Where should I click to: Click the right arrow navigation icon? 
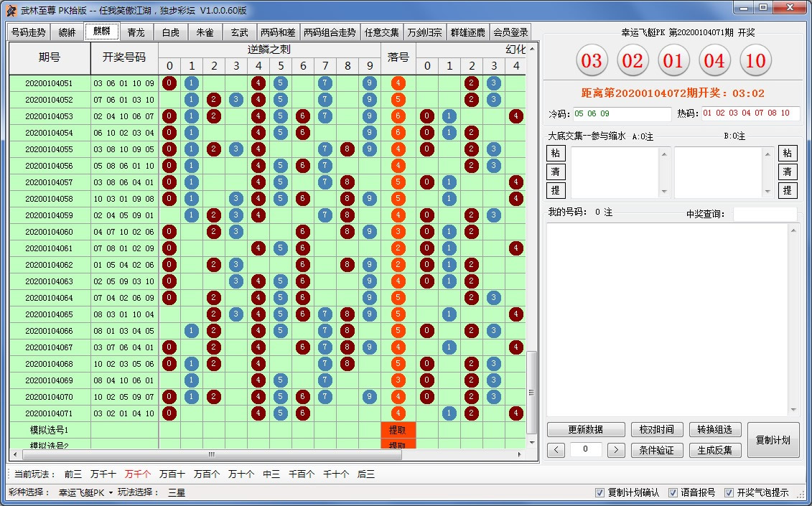tap(615, 450)
